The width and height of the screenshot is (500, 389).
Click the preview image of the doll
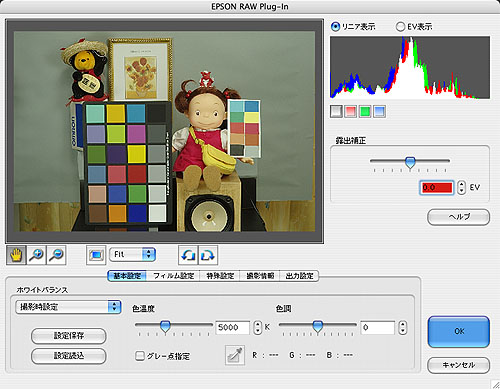click(164, 131)
